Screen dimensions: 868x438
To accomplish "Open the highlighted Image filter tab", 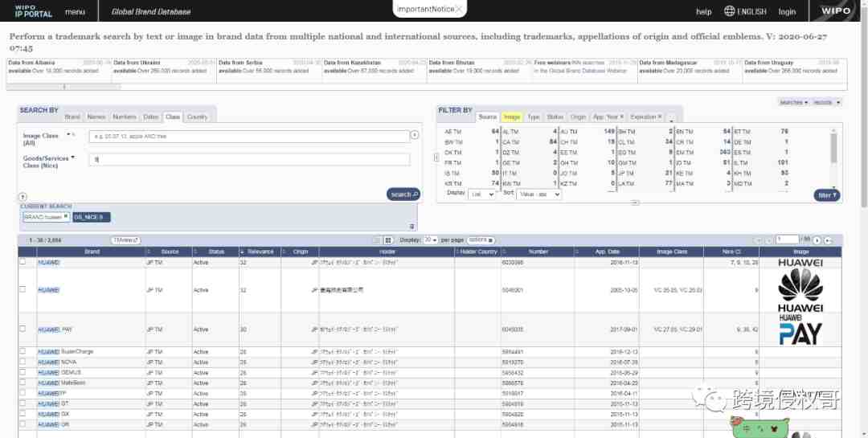I will pyautogui.click(x=511, y=117).
